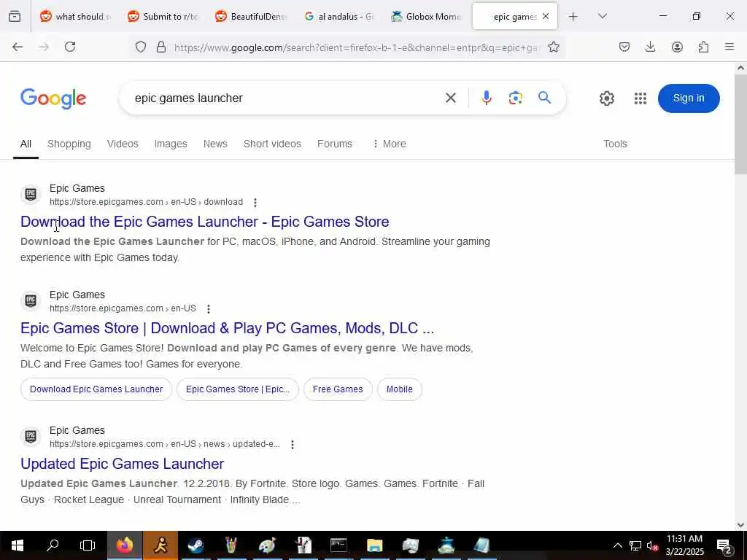Start search by voice microphone
Screen dimensions: 747x560
coord(486,98)
